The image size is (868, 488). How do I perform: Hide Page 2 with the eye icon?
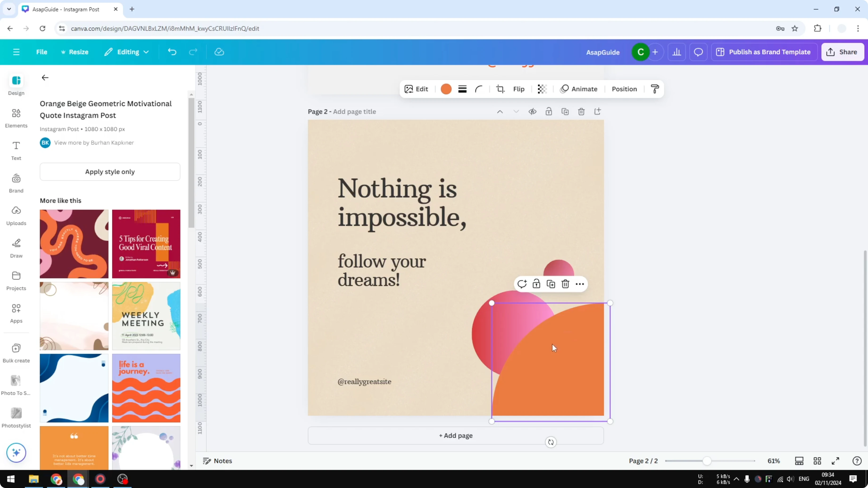pyautogui.click(x=532, y=111)
